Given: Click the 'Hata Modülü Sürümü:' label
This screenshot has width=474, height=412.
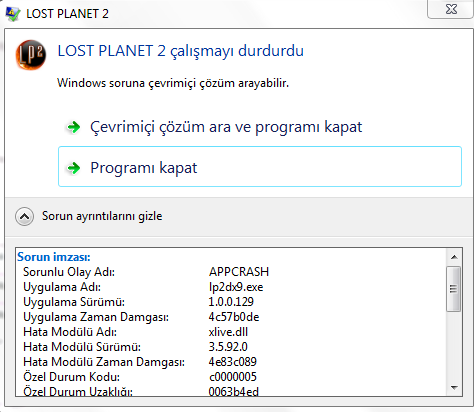Looking at the screenshot, I should click(82, 347).
